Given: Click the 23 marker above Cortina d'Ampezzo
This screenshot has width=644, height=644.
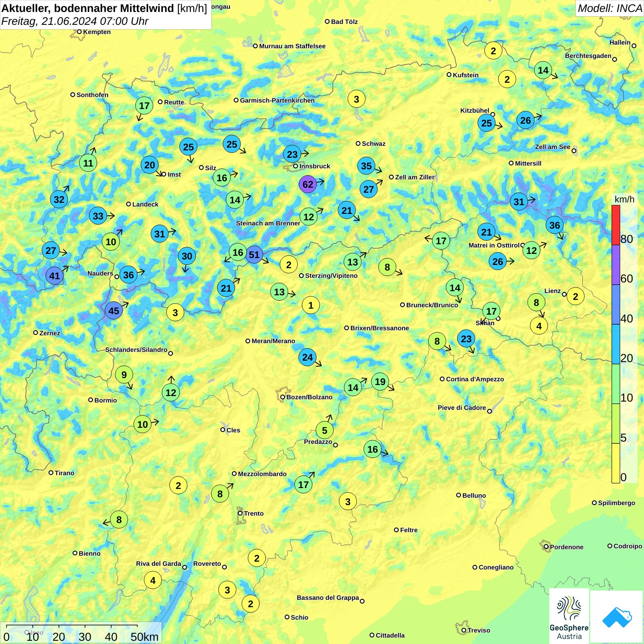Looking at the screenshot, I should point(466,339).
